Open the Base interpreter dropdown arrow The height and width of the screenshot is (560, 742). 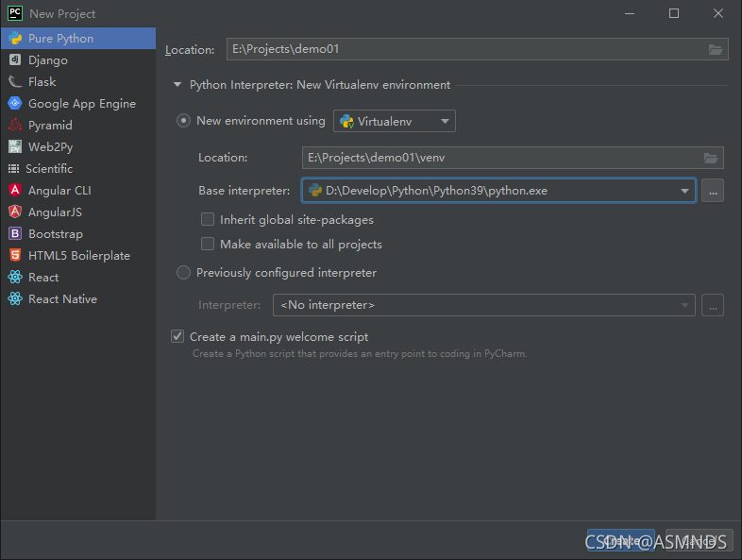pyautogui.click(x=684, y=191)
